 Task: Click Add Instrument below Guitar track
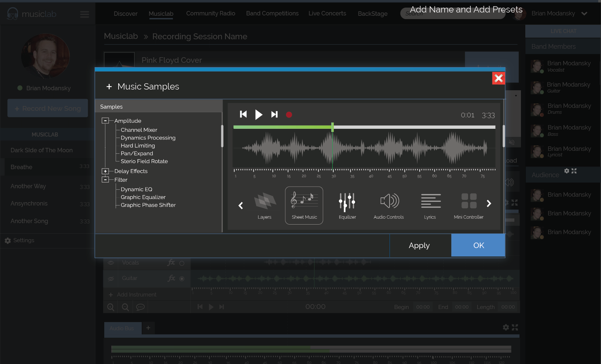click(x=133, y=295)
